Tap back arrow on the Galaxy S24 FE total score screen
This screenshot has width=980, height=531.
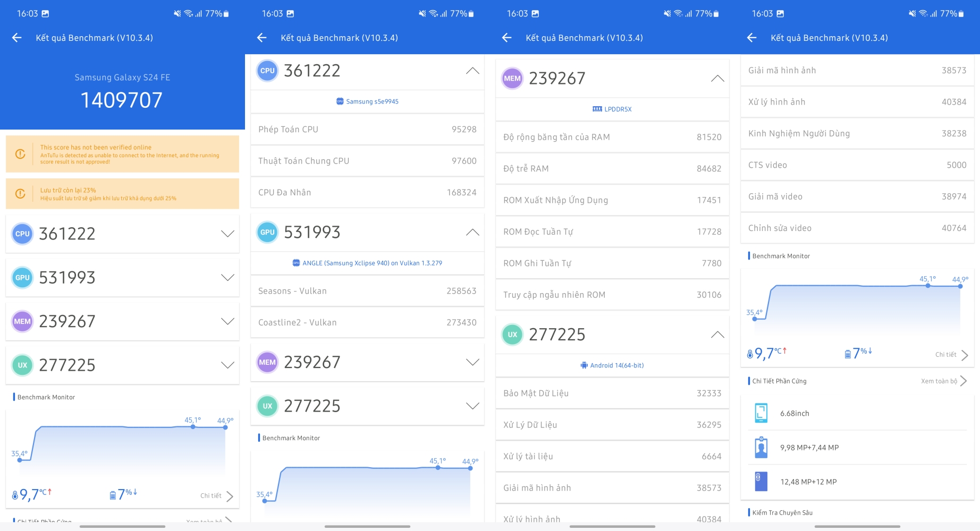(x=17, y=38)
